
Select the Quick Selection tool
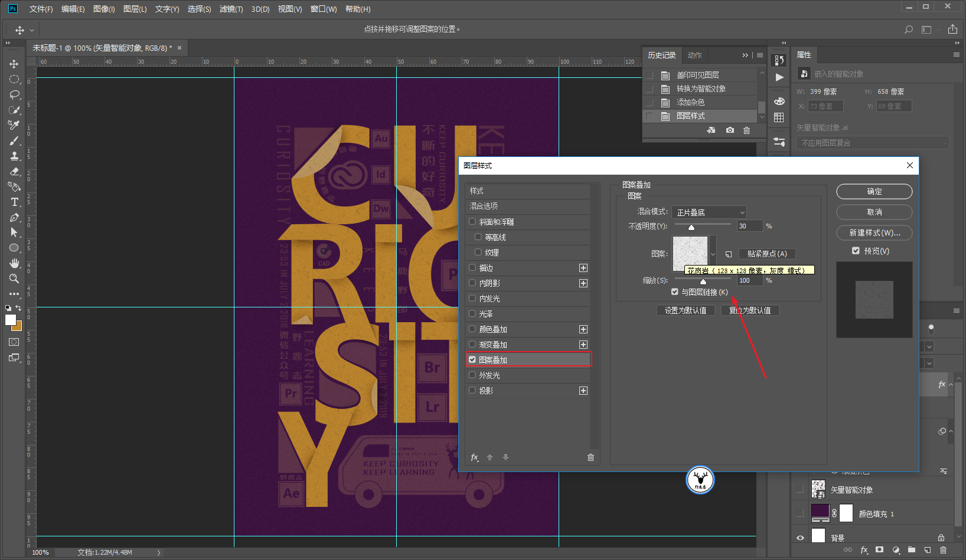pos(14,110)
